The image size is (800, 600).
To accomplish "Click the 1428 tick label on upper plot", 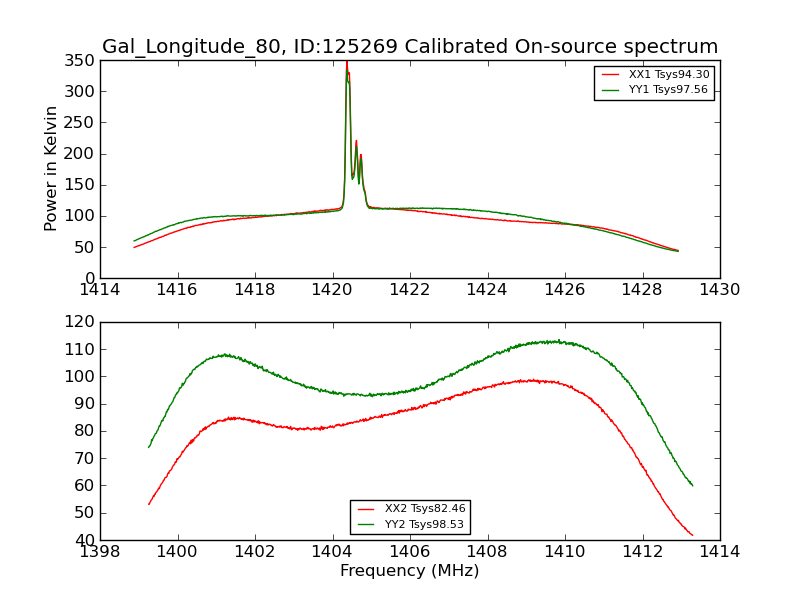I will (642, 290).
